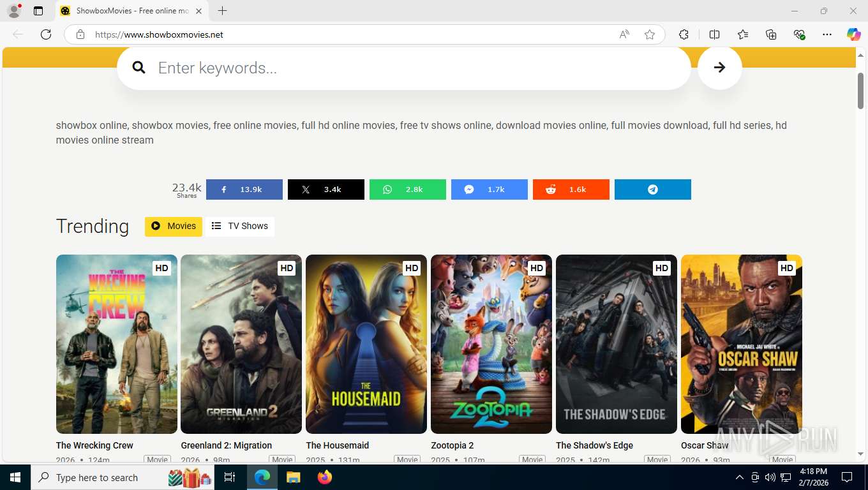Share on Reddit, 1.6k button
The height and width of the screenshot is (490, 868).
point(571,189)
